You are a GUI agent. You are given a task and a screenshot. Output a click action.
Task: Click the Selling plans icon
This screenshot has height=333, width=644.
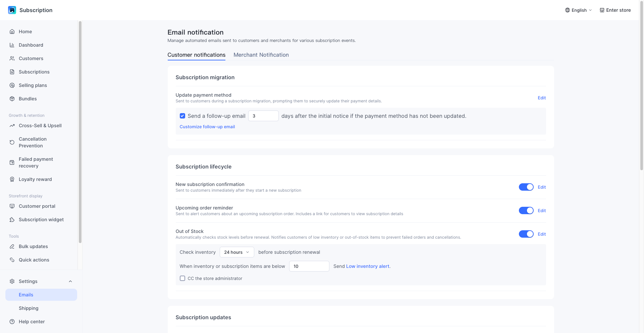click(12, 85)
